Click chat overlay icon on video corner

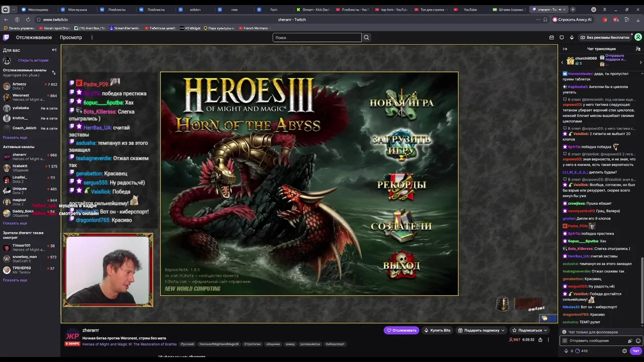[544, 318]
